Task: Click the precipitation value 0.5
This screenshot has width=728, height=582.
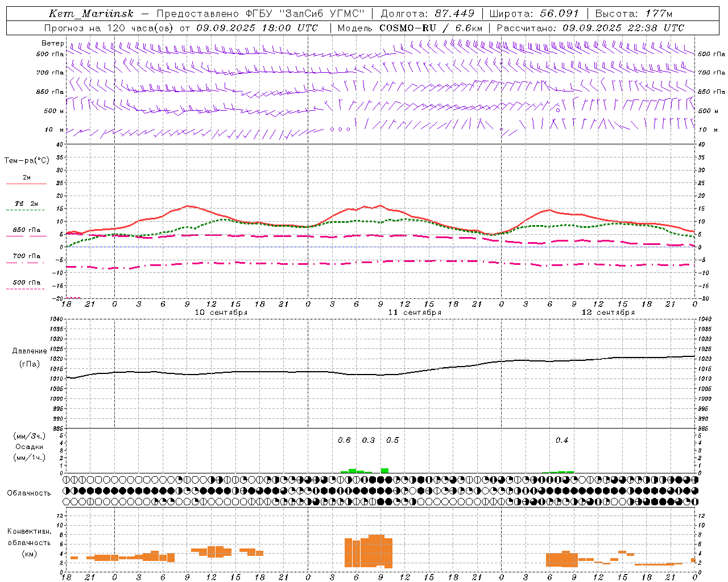Action: click(x=392, y=440)
